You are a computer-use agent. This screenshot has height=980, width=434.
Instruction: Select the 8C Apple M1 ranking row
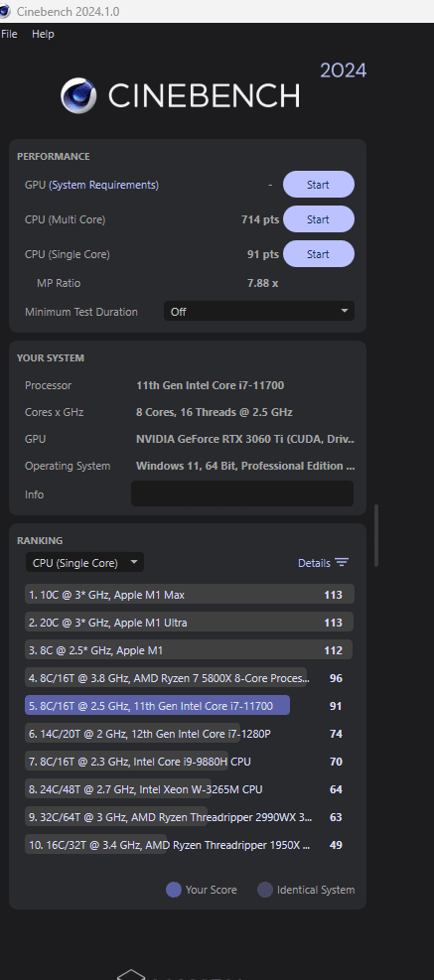click(x=190, y=650)
